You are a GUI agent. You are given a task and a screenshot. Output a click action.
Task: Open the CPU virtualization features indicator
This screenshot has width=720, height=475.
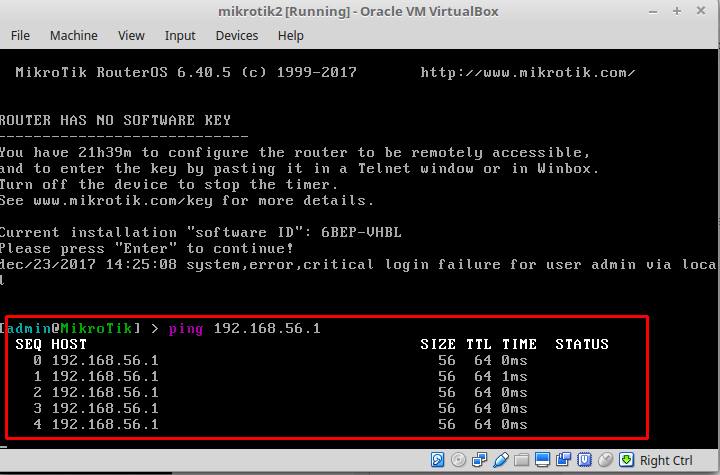click(585, 460)
